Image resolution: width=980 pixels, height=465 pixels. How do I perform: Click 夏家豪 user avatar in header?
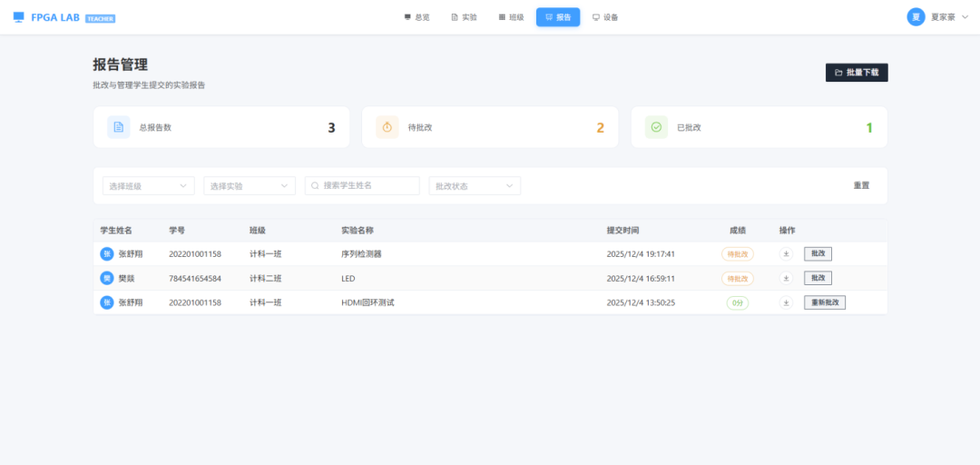pos(916,17)
